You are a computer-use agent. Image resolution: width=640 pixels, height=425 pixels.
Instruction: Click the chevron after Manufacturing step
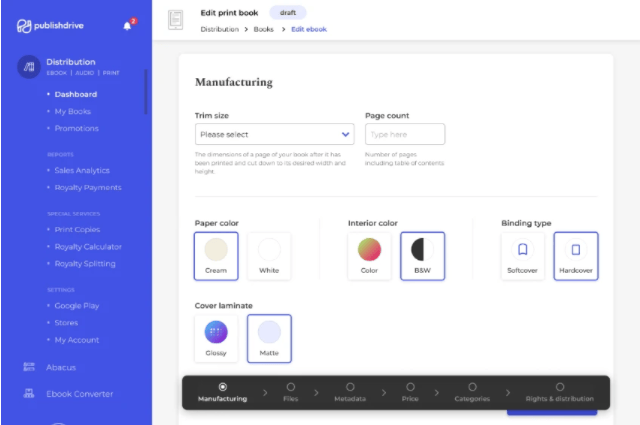tap(265, 393)
